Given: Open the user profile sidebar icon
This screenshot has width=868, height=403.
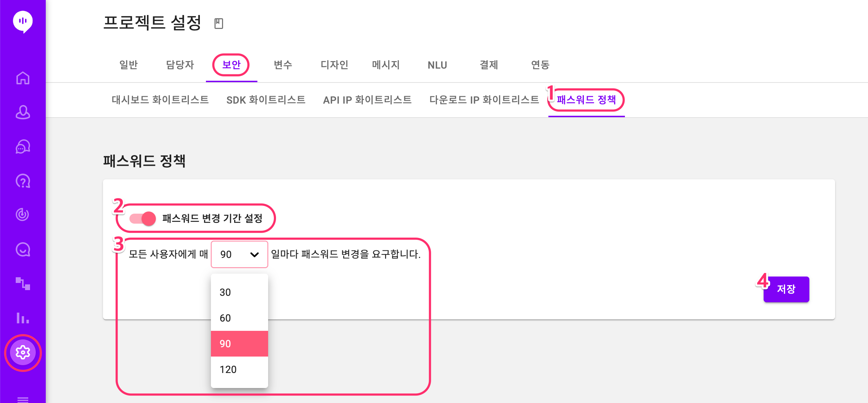Looking at the screenshot, I should tap(23, 112).
